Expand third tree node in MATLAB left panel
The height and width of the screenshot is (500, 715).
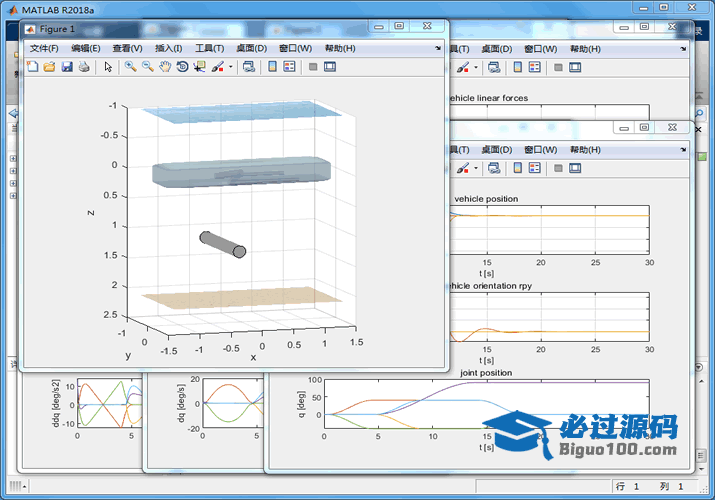click(13, 183)
